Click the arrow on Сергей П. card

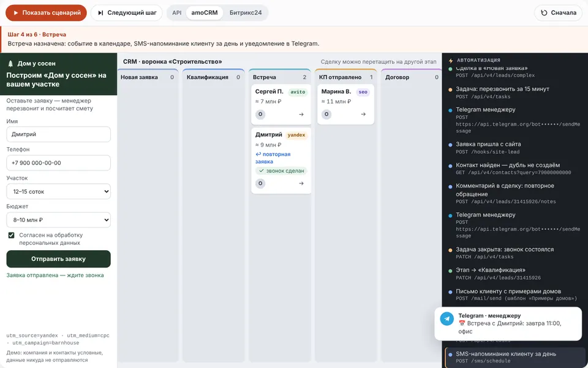point(301,114)
